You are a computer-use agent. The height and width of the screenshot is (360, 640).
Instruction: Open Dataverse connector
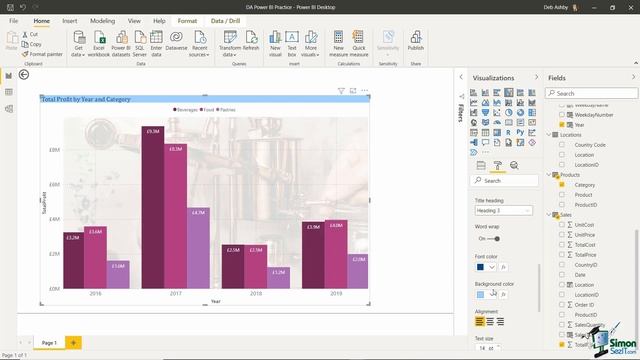click(176, 40)
